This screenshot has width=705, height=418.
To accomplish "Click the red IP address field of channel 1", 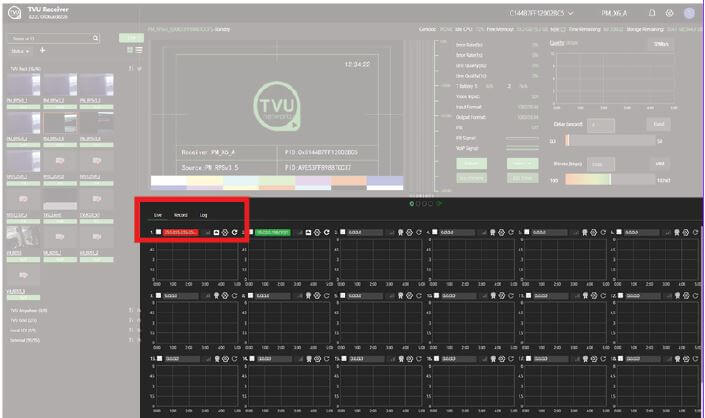I will coord(180,232).
